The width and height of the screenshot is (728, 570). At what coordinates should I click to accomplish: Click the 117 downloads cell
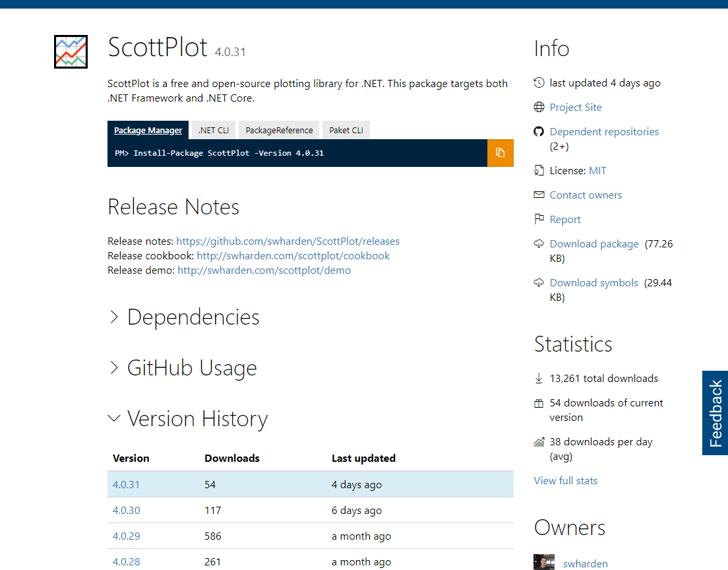(x=212, y=510)
